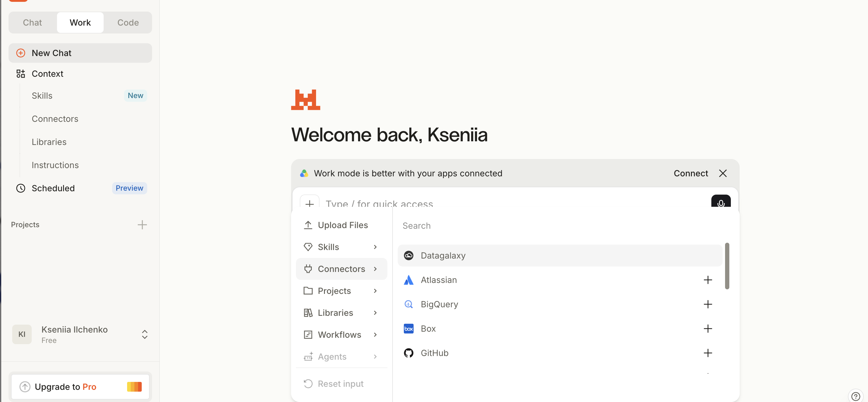
Task: Click the Skills diamond icon
Action: pos(308,247)
